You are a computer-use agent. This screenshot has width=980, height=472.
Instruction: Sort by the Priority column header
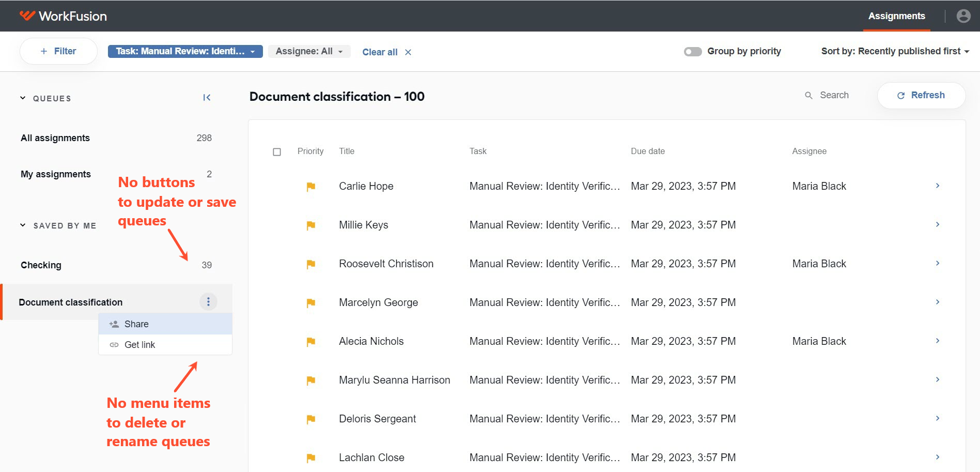pyautogui.click(x=310, y=151)
